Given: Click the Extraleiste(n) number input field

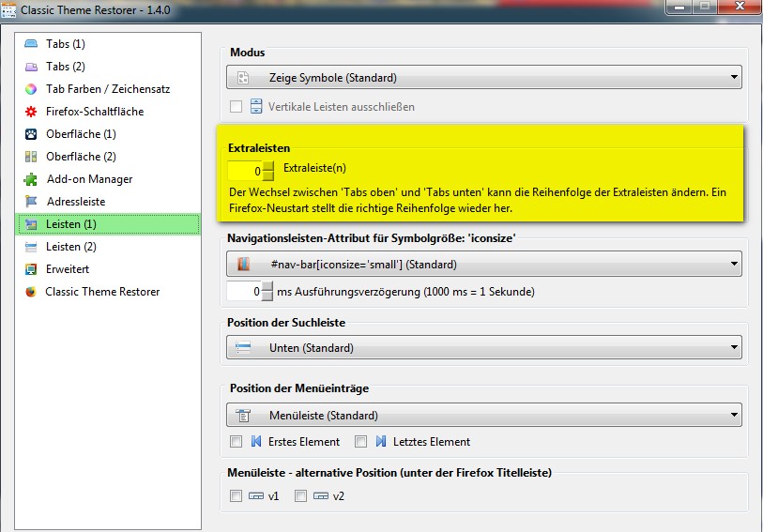Looking at the screenshot, I should [245, 171].
